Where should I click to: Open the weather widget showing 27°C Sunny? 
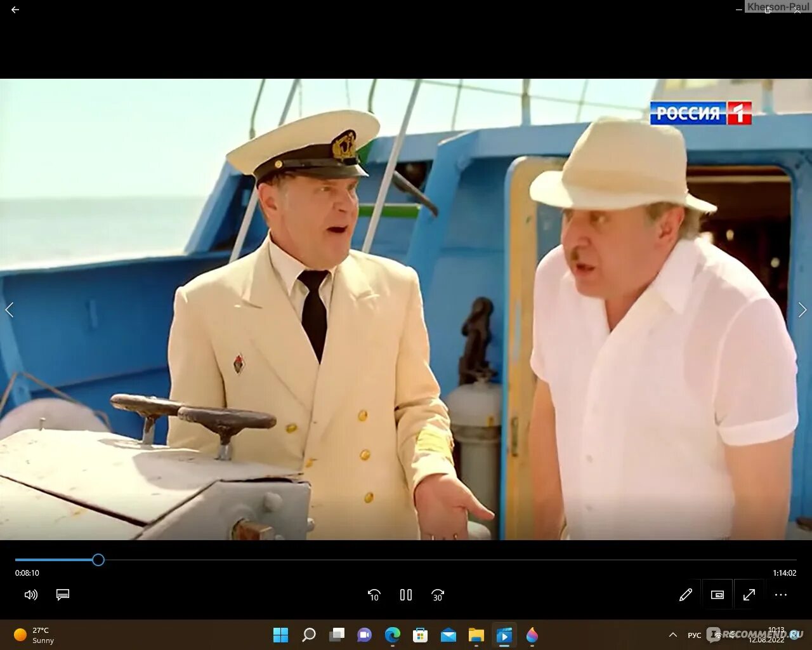coord(36,635)
